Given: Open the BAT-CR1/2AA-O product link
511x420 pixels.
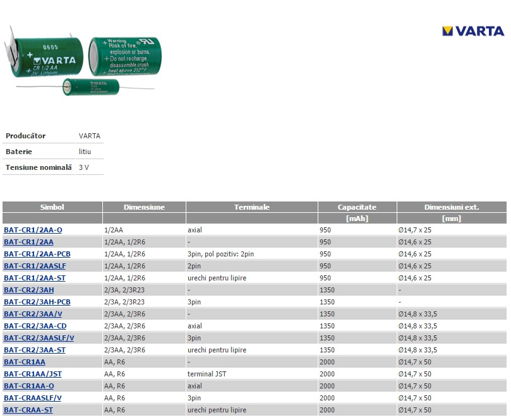Looking at the screenshot, I should pos(33,230).
